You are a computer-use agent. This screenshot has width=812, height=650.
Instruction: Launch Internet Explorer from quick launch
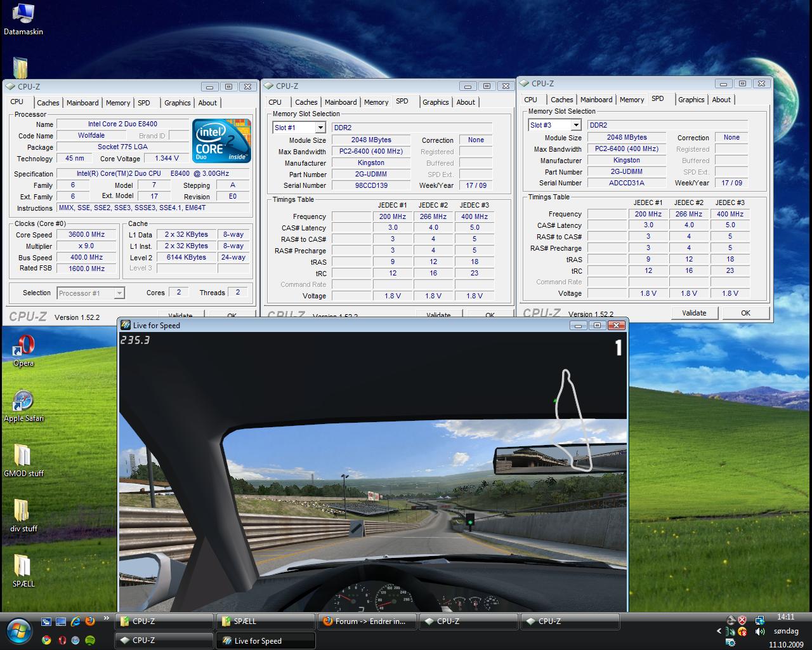[75, 621]
